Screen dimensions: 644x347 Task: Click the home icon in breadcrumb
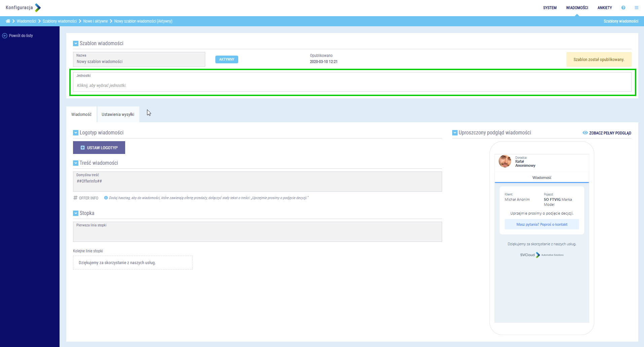coord(8,21)
